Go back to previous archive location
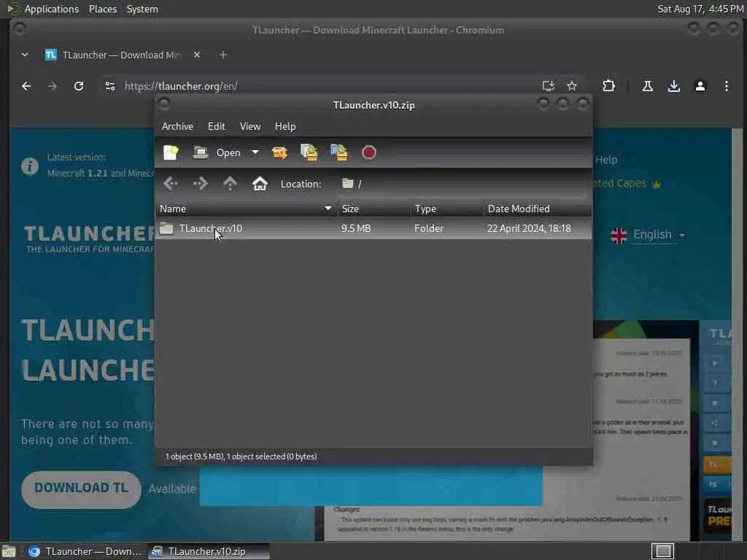 (171, 184)
